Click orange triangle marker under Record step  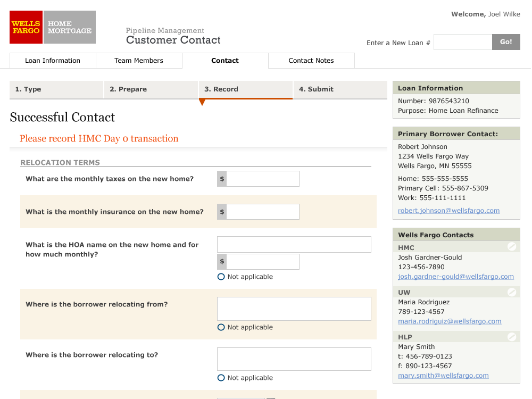click(202, 102)
